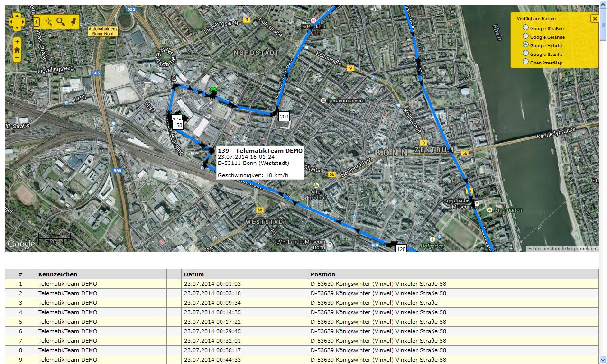Select the Google Straßen map type

click(x=525, y=28)
